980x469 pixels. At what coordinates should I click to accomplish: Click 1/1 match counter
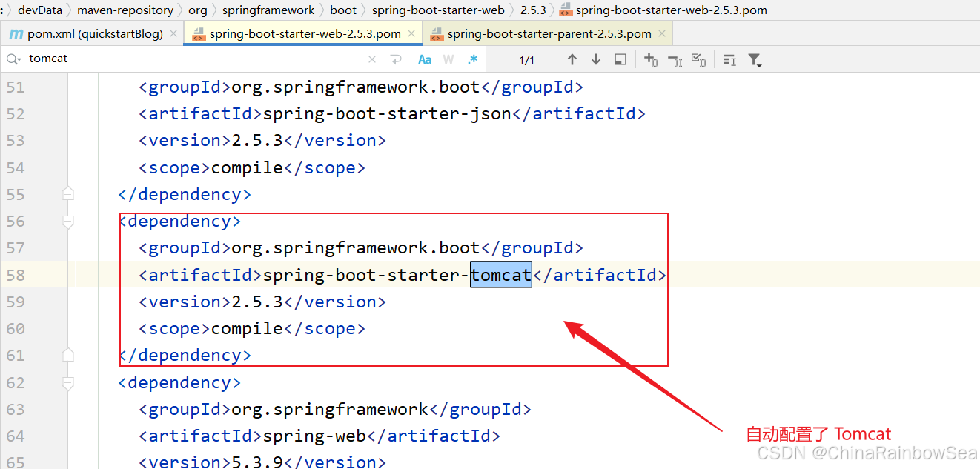click(x=527, y=59)
